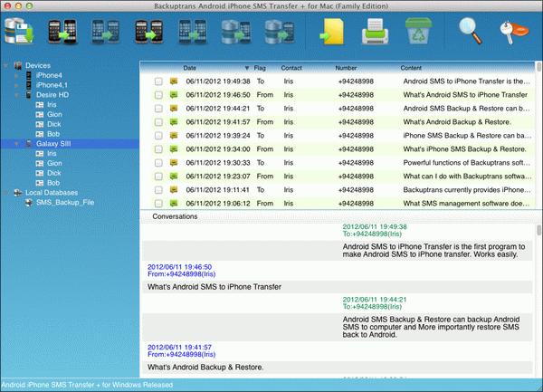Select Dick under Galaxy SIII
The image size is (543, 392).
pyautogui.click(x=53, y=173)
